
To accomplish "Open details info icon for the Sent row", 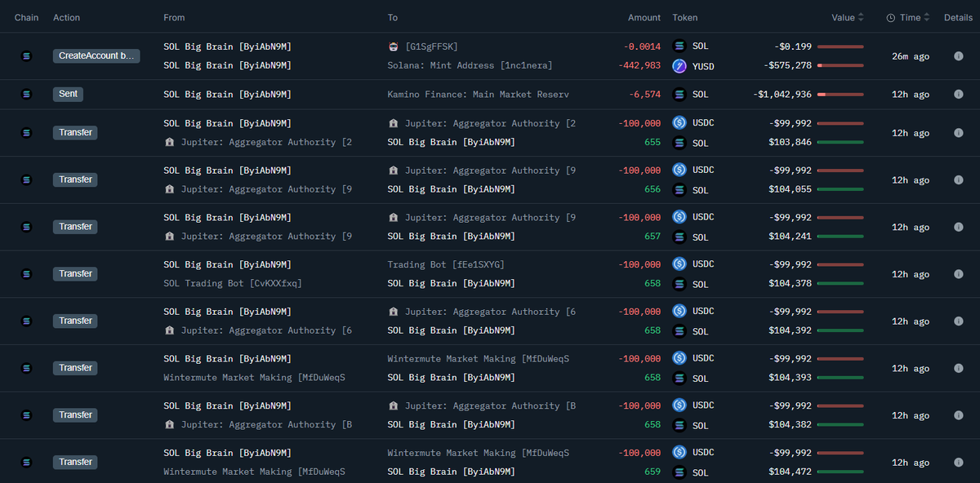I will click(x=959, y=95).
